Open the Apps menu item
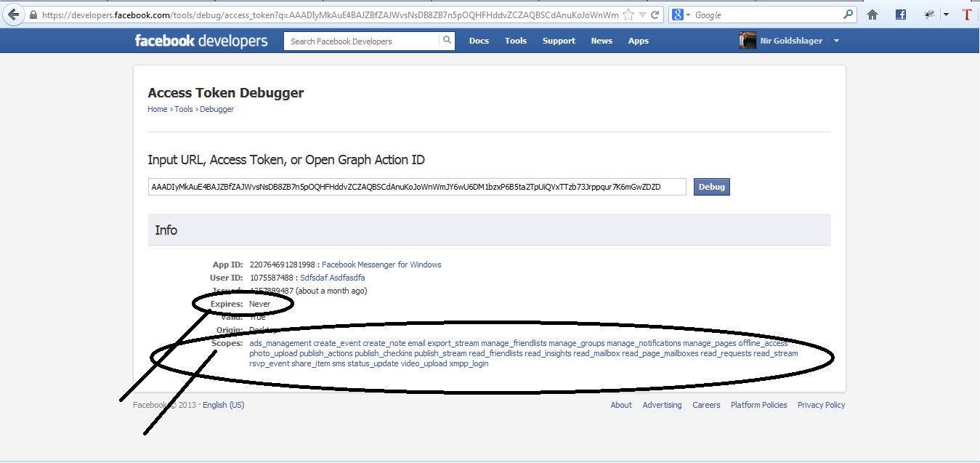Screen dimensions: 980x463 click(639, 41)
